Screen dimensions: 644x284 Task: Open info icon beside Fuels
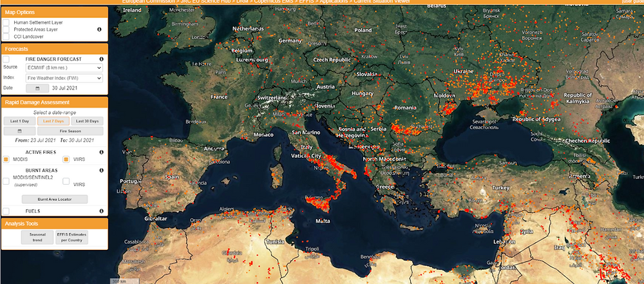click(x=102, y=211)
